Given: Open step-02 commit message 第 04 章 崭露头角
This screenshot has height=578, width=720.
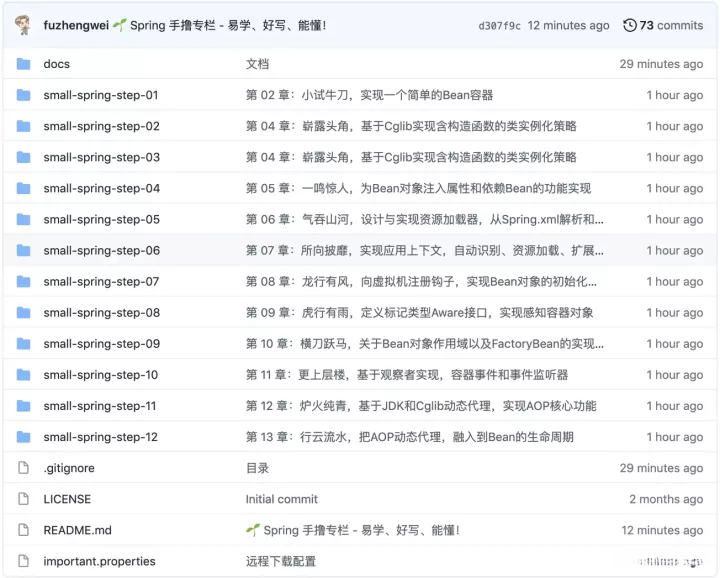Looking at the screenshot, I should pyautogui.click(x=411, y=126).
